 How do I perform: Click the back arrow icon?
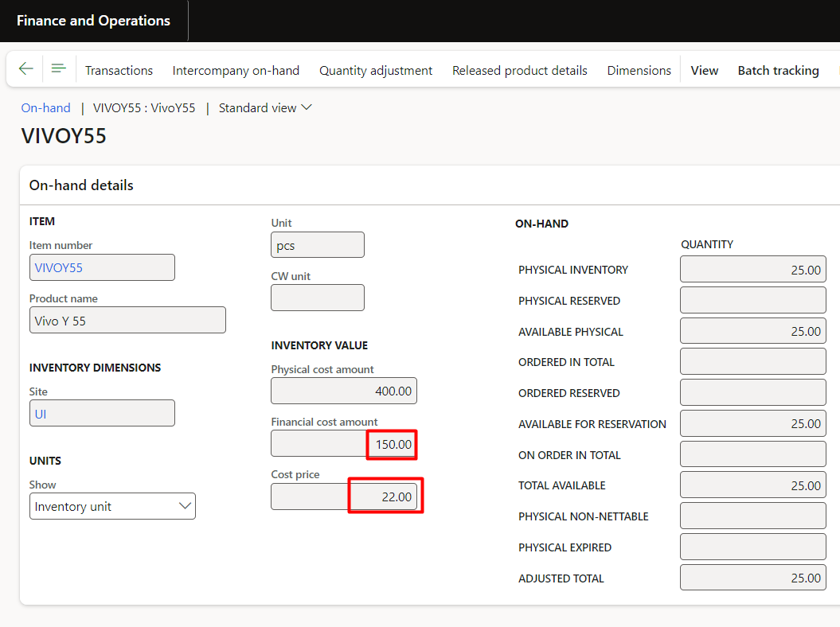26,69
